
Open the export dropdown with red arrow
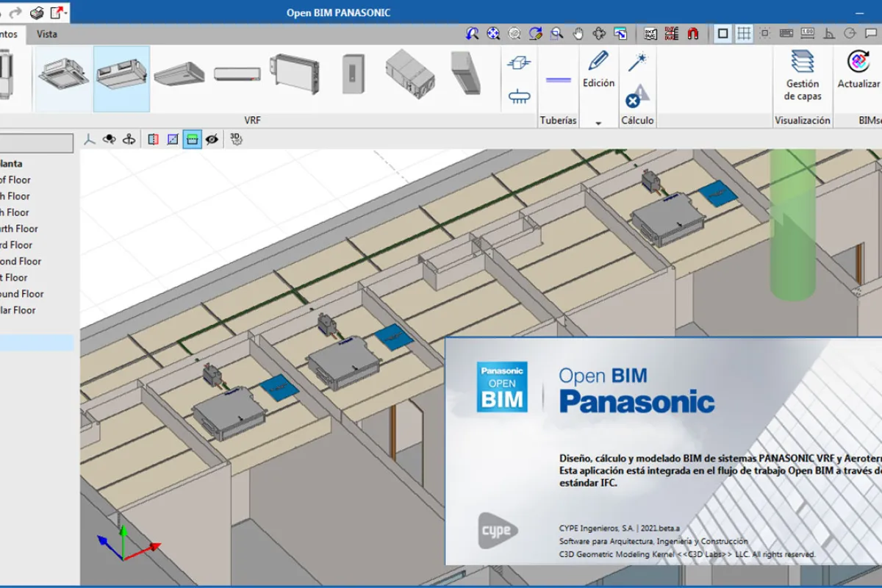(59, 12)
